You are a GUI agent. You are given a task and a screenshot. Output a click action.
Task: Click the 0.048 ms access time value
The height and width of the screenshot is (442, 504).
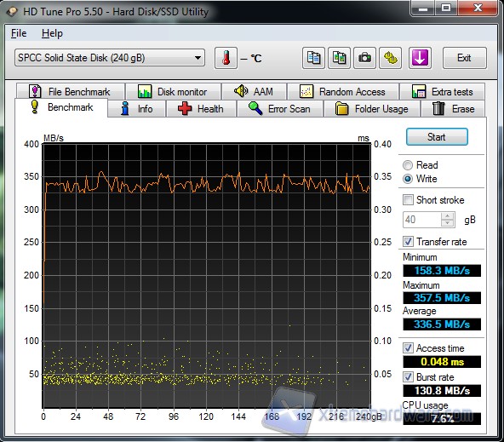pos(442,362)
